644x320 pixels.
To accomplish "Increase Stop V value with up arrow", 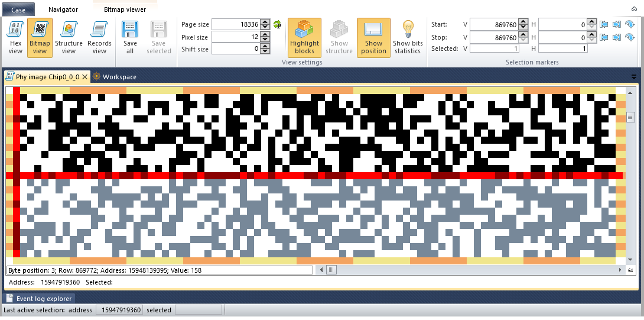I will pos(523,35).
